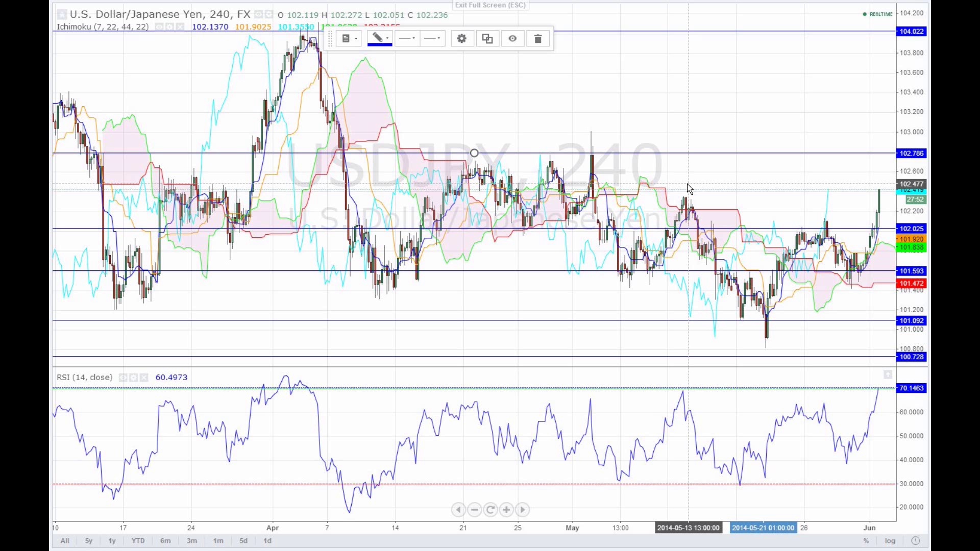
Task: Select the 6m time range
Action: point(165,541)
